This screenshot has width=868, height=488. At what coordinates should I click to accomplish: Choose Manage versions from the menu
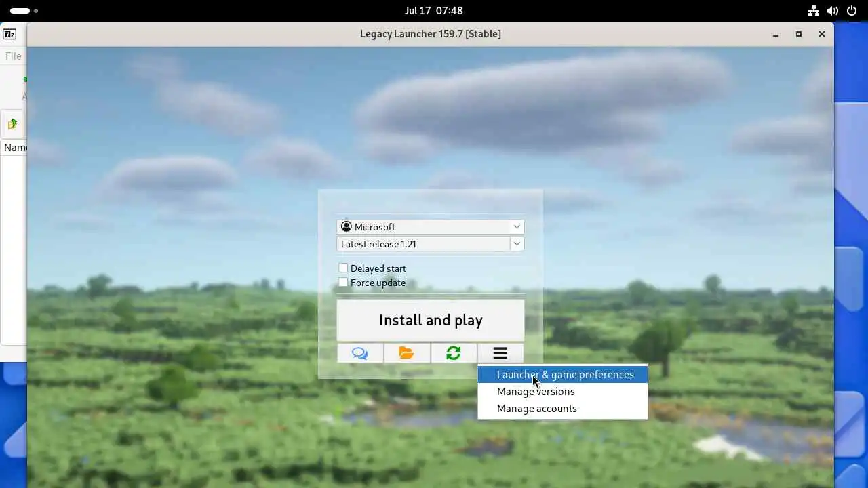[563, 392]
